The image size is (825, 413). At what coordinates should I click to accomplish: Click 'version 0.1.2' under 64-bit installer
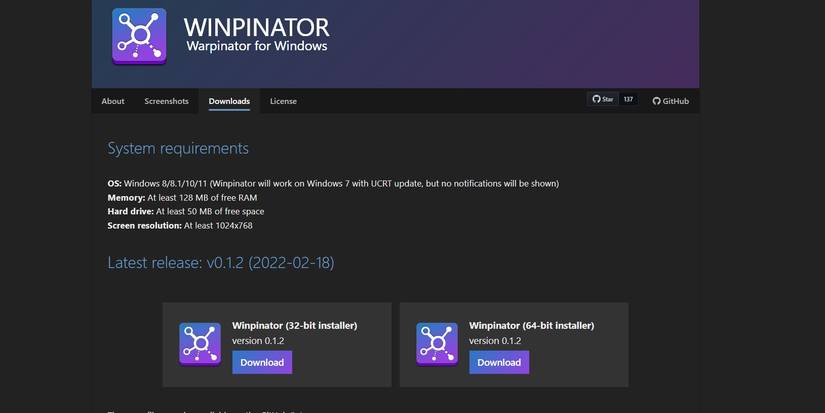[495, 341]
